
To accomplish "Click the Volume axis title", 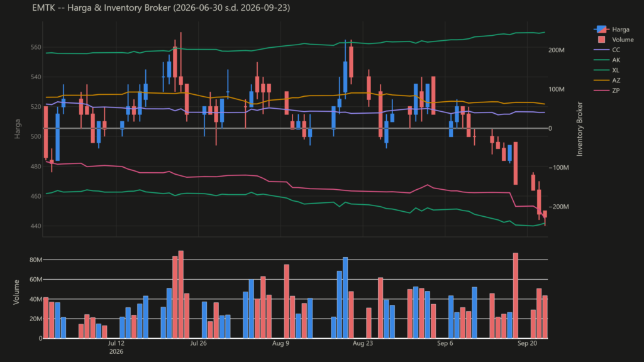I will coord(16,292).
